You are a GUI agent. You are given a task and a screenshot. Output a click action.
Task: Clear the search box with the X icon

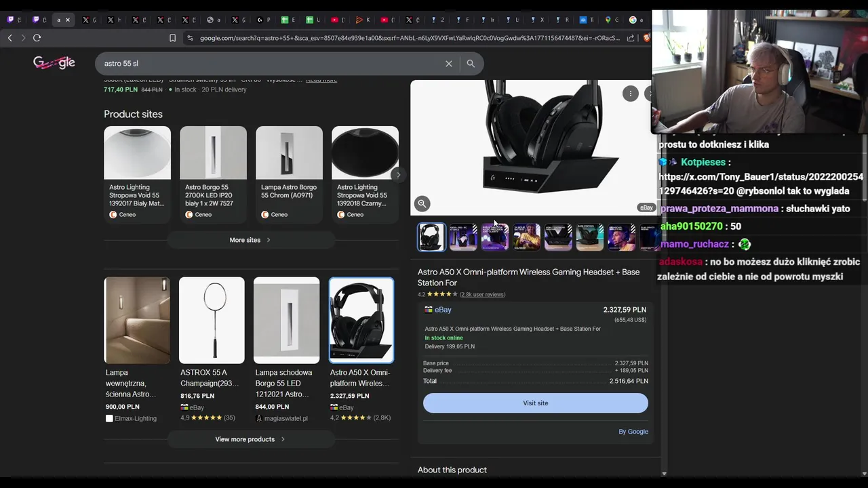(x=448, y=64)
